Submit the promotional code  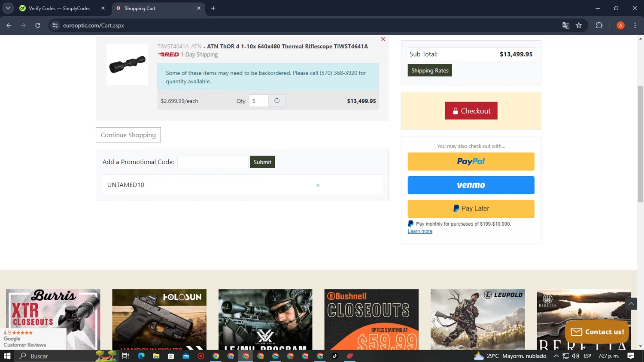(x=262, y=162)
